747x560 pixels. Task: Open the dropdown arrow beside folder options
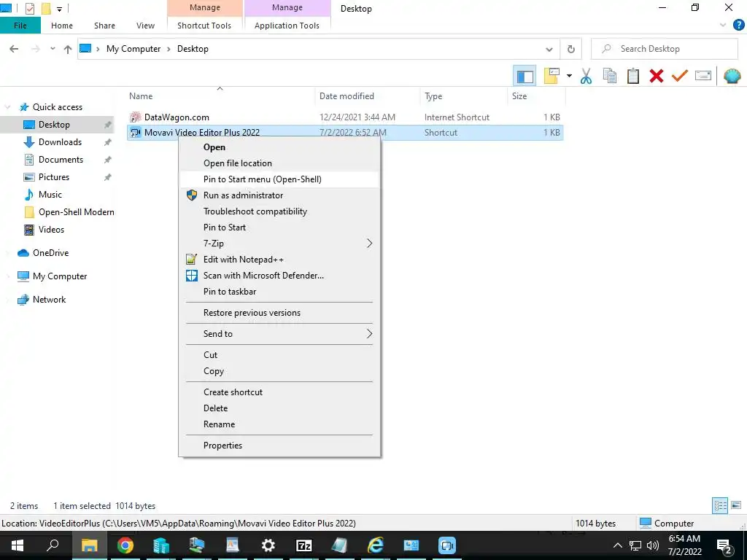click(x=569, y=76)
